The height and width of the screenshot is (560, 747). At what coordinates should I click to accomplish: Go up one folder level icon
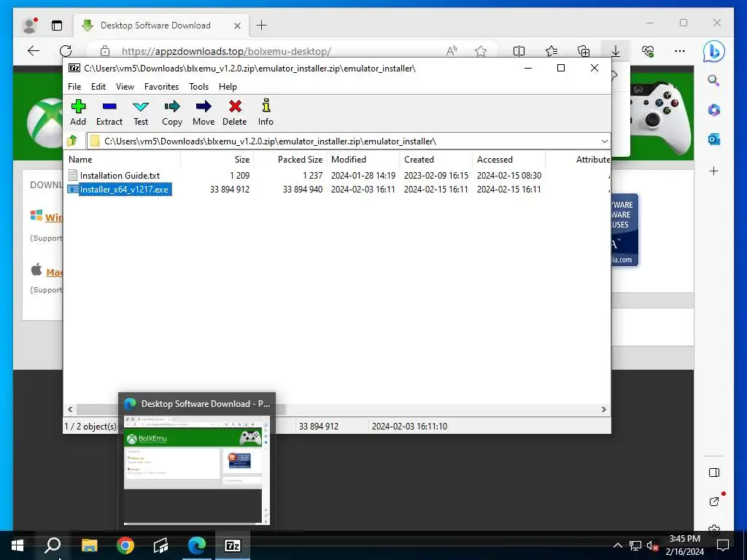click(72, 141)
